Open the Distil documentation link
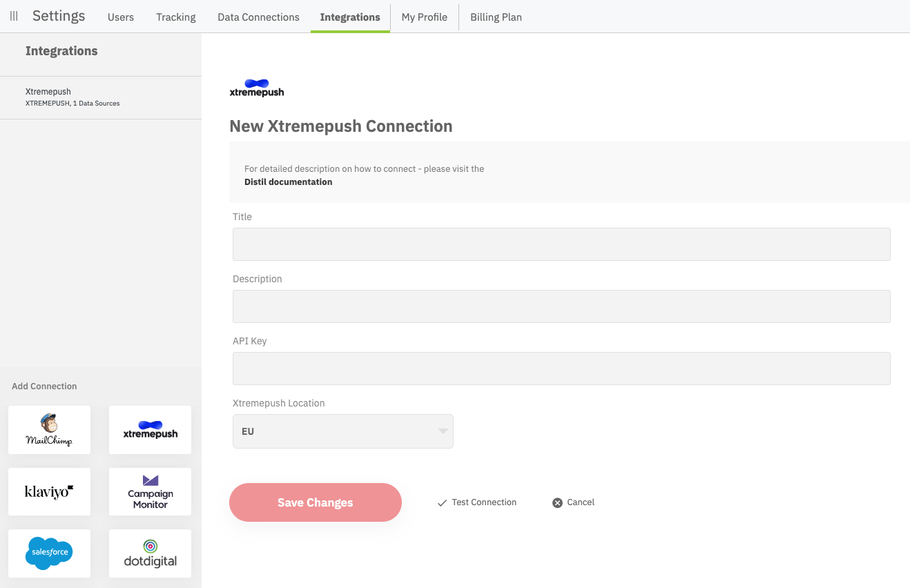Screen dimensions: 910x588 tap(289, 182)
